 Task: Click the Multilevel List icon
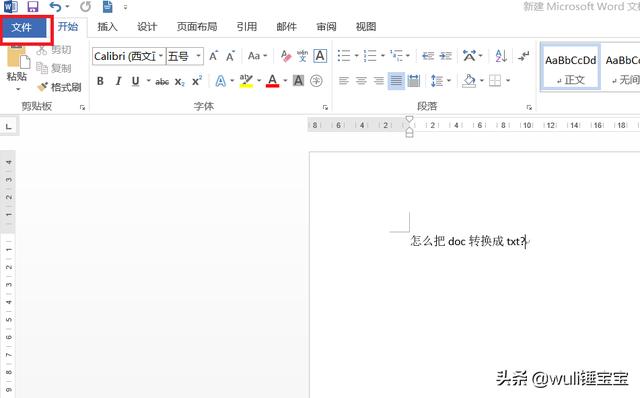(x=396, y=56)
